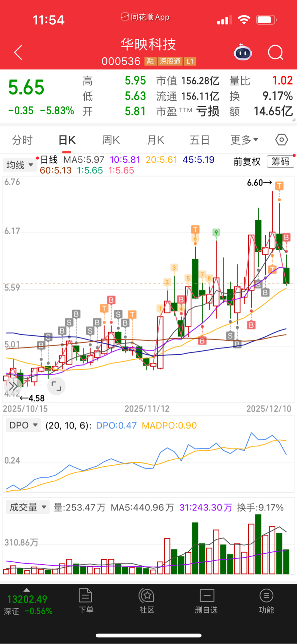This screenshot has height=644, width=297.
Task: Expand the 更多 more periods dropdown
Action: pyautogui.click(x=244, y=140)
